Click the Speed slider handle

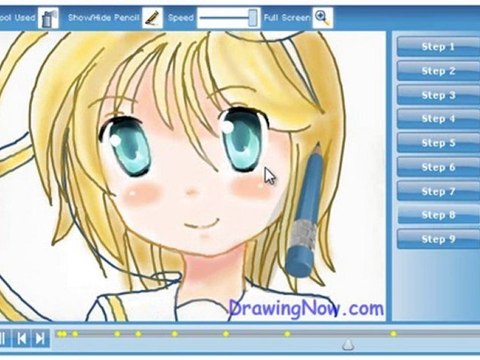(253, 18)
